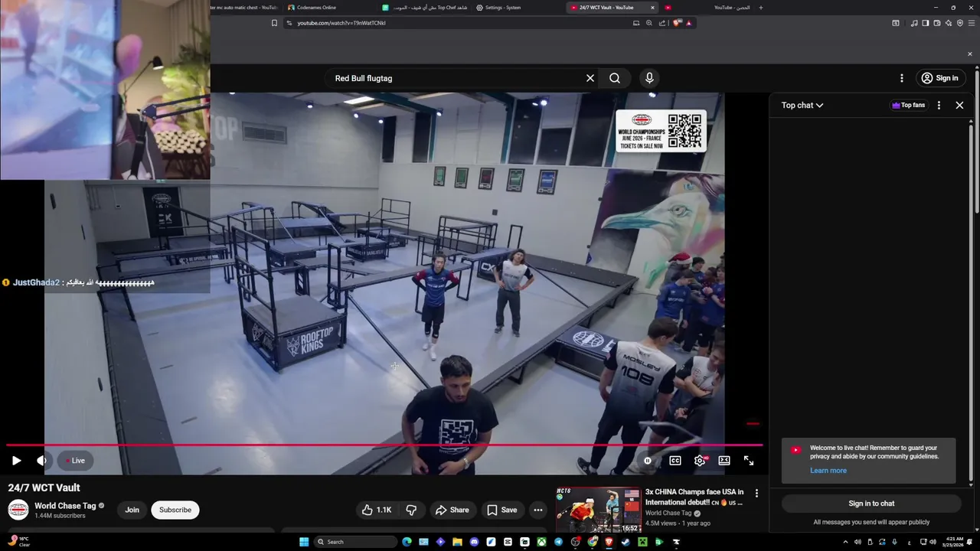Share page icon in address bar
This screenshot has width=980, height=551.
pos(662,23)
